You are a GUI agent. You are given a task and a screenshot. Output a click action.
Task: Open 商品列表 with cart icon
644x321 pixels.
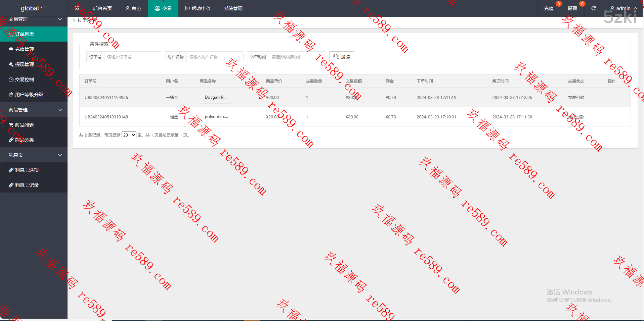[x=24, y=125]
